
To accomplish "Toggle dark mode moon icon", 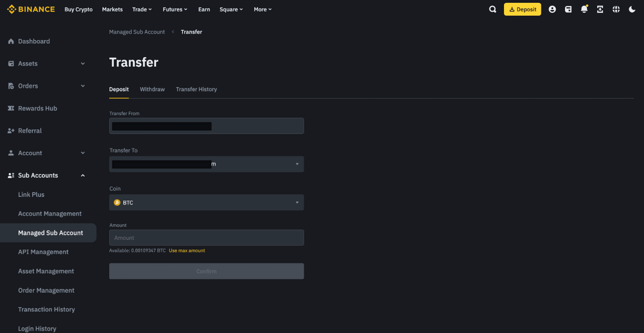I will (632, 9).
